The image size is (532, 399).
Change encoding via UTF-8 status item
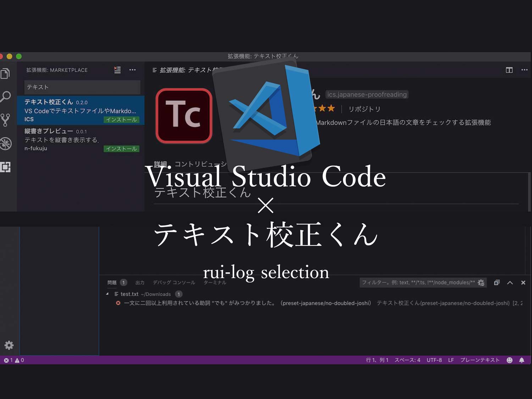(434, 360)
